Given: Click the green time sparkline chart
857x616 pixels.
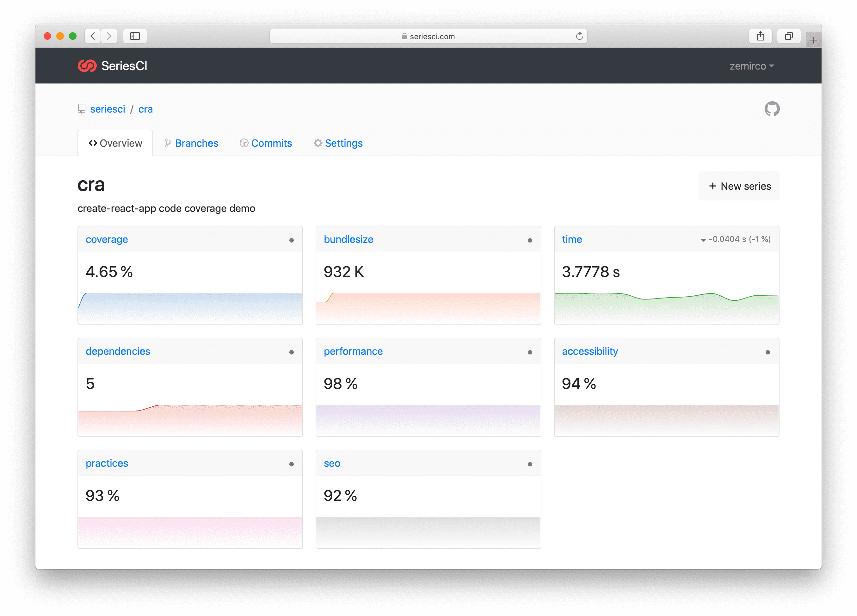Looking at the screenshot, I should point(666,308).
